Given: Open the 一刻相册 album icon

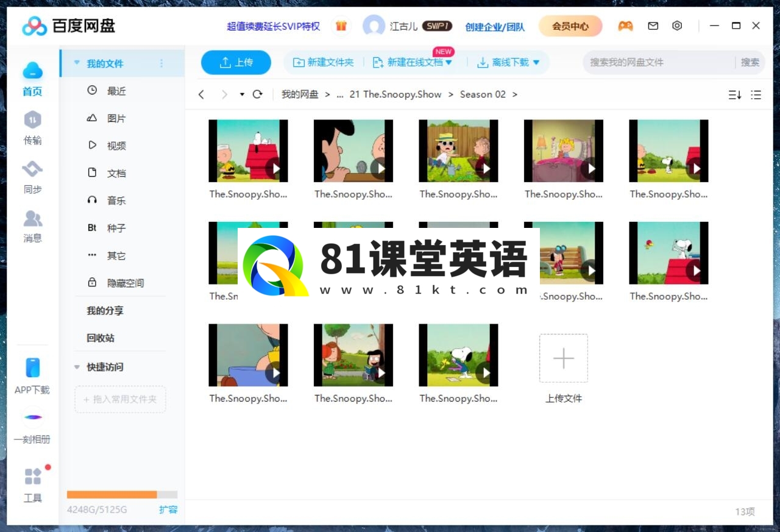Looking at the screenshot, I should [x=33, y=417].
